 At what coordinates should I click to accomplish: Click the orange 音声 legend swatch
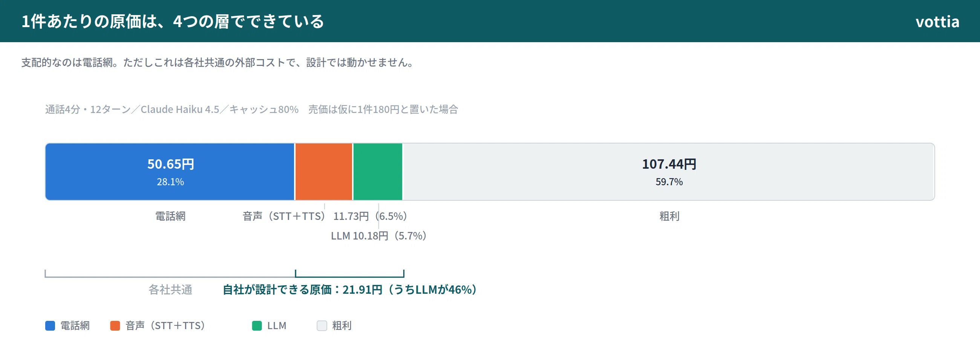115,326
